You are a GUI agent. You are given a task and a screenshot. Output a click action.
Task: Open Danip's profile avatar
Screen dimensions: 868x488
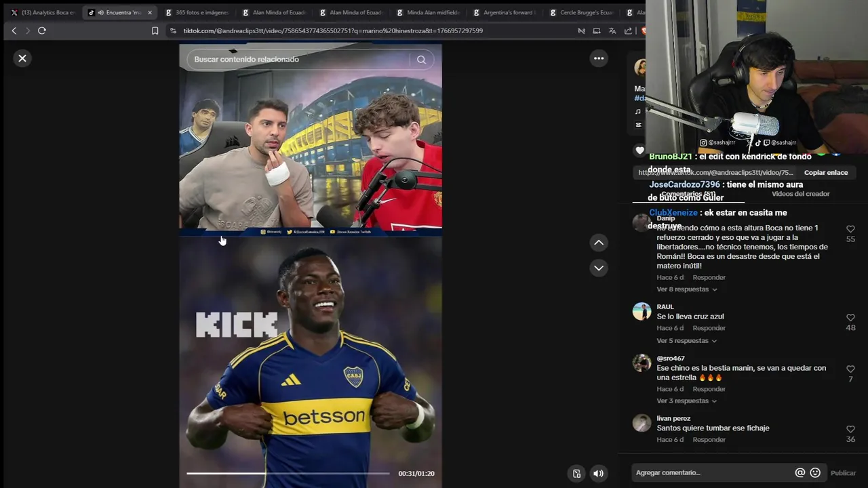pyautogui.click(x=641, y=222)
